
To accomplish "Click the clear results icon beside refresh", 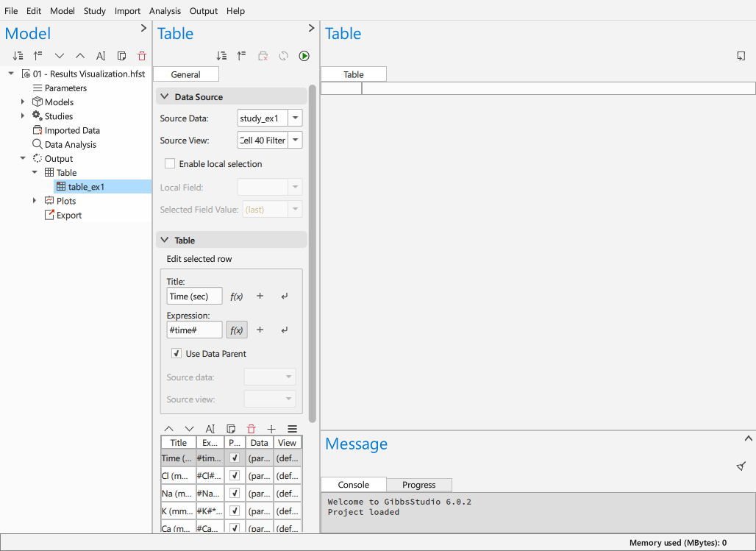I will 263,56.
